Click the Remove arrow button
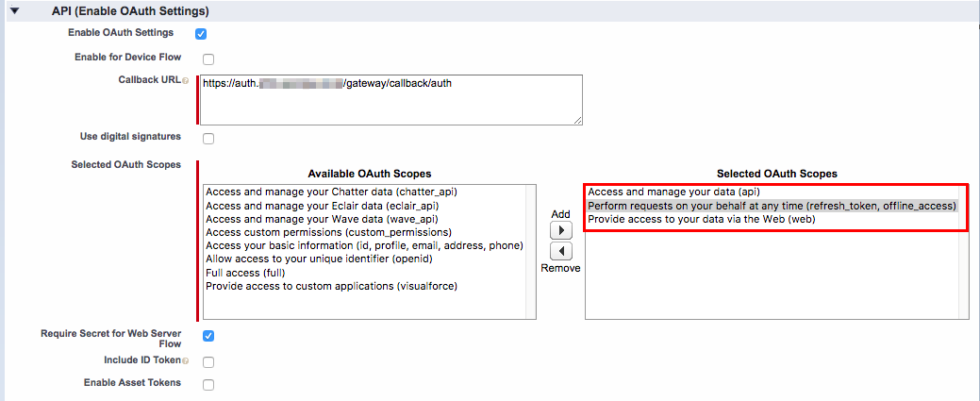 point(561,252)
